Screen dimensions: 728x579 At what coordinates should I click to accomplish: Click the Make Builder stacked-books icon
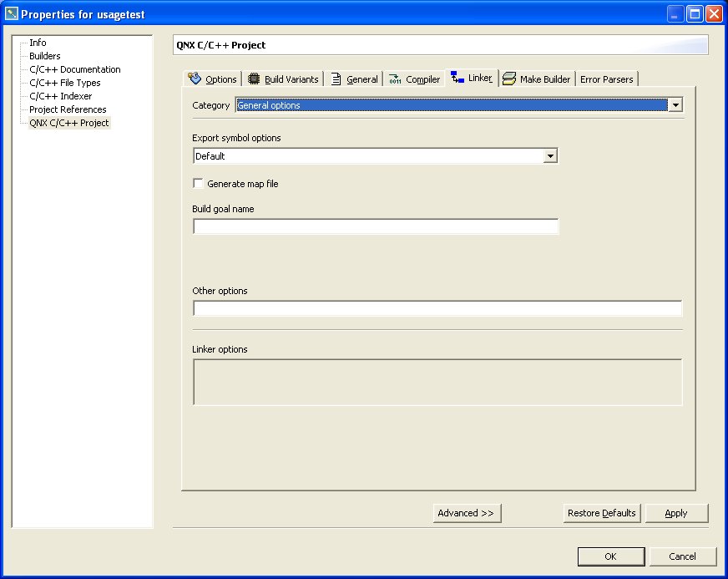(x=510, y=79)
